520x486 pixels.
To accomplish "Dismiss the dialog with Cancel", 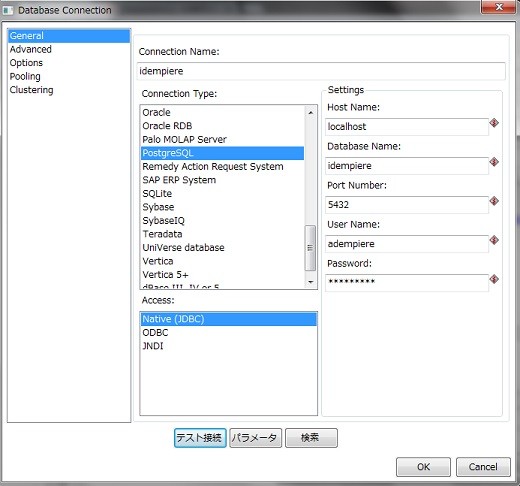I will click(x=483, y=467).
